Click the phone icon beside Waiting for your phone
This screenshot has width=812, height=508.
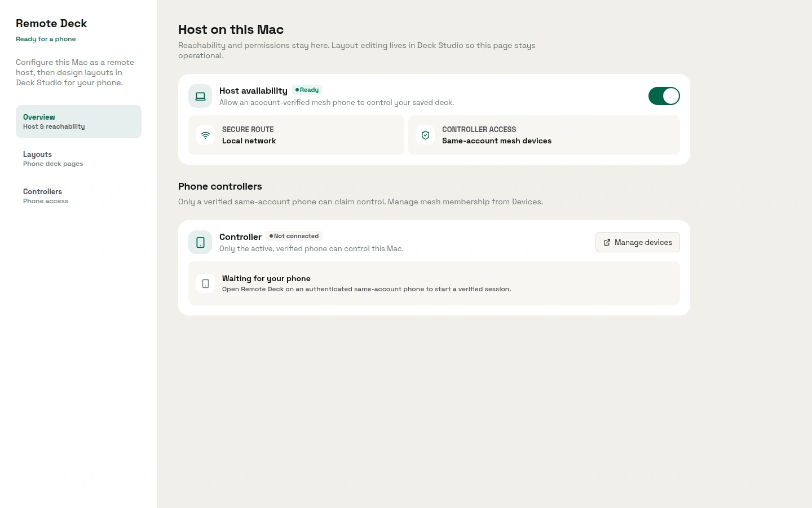205,283
